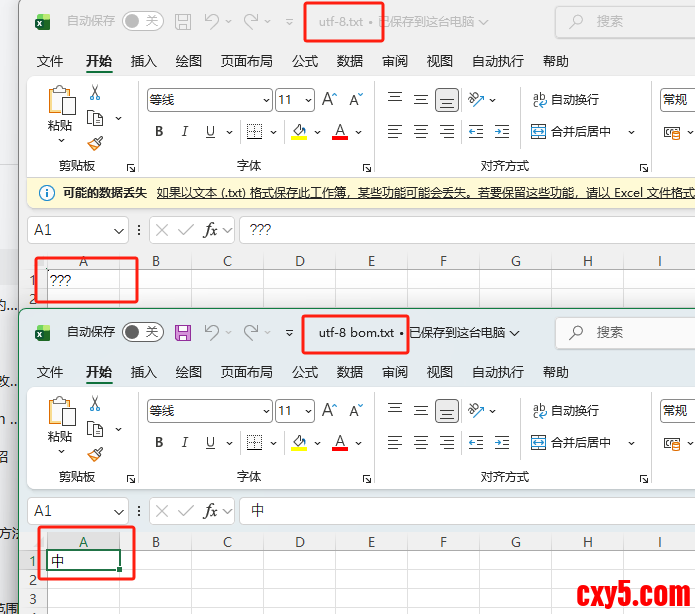Toggle bottom vertical alignment in the top window
Screen dimensions: 695x614
coord(447,100)
